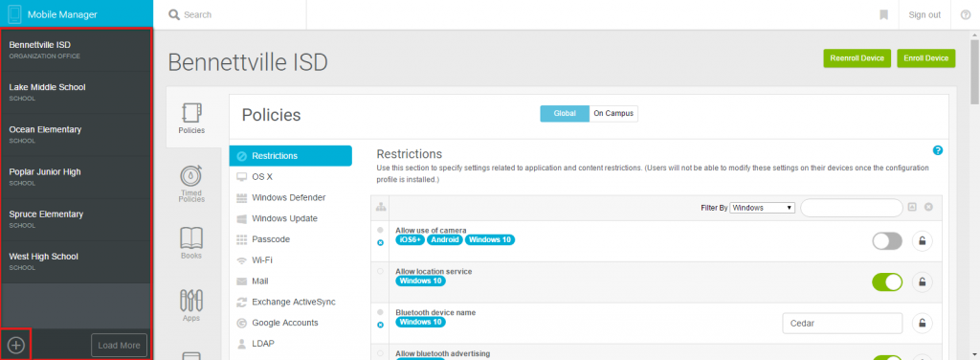The image size is (980, 360).
Task: Click the blue help icon beside Restrictions heading
Action: click(938, 150)
